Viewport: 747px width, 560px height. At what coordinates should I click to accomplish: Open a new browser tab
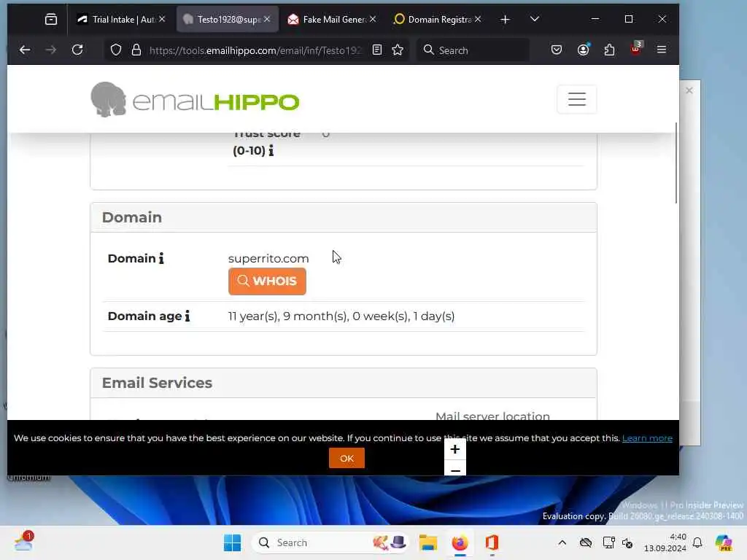point(505,20)
